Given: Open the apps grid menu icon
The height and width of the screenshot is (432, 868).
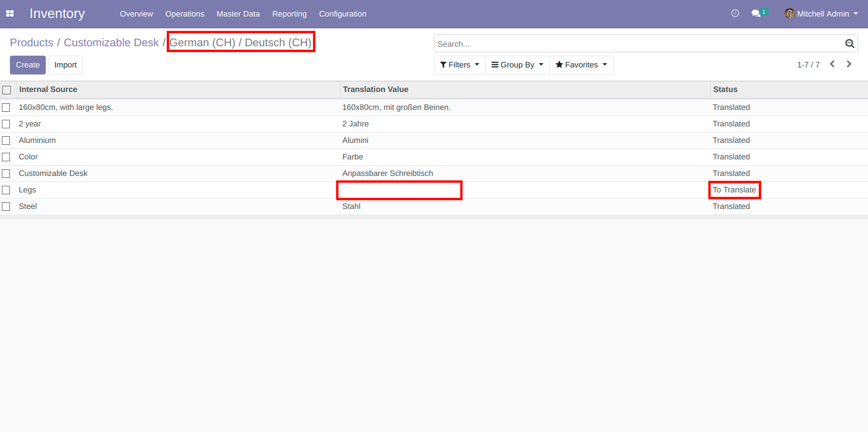Looking at the screenshot, I should click(10, 14).
